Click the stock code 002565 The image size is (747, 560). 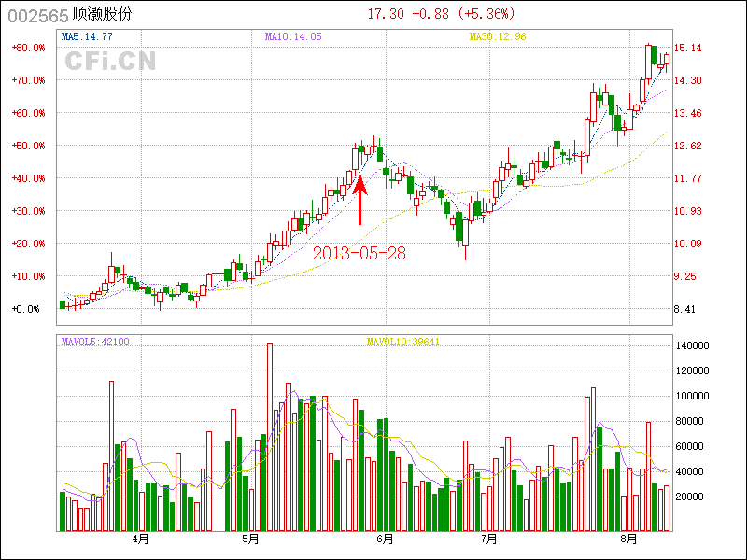37,15
